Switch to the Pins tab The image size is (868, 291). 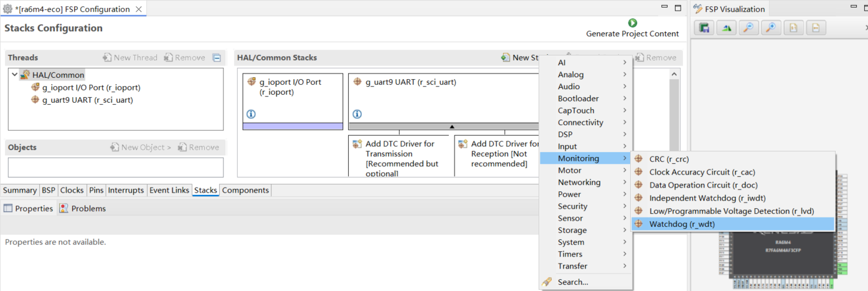click(96, 191)
